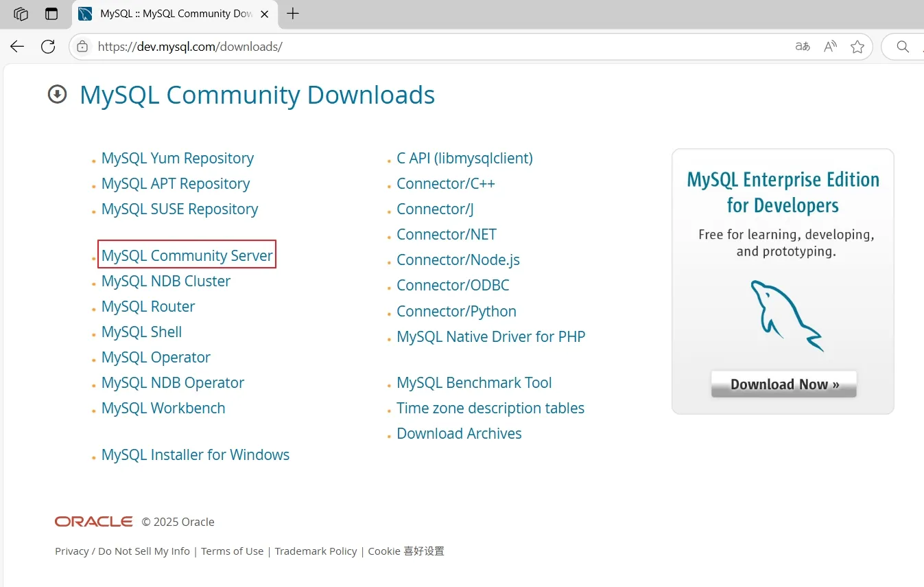Open the Connector/C++ link
Image resolution: width=924 pixels, height=587 pixels.
click(446, 183)
